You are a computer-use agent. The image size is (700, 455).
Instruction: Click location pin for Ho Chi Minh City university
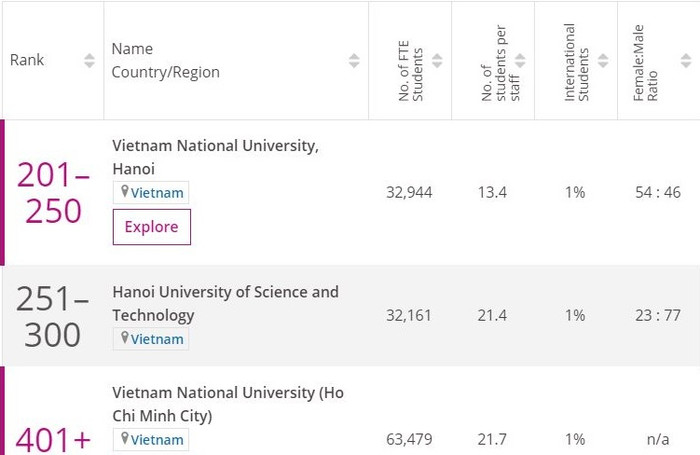click(125, 439)
